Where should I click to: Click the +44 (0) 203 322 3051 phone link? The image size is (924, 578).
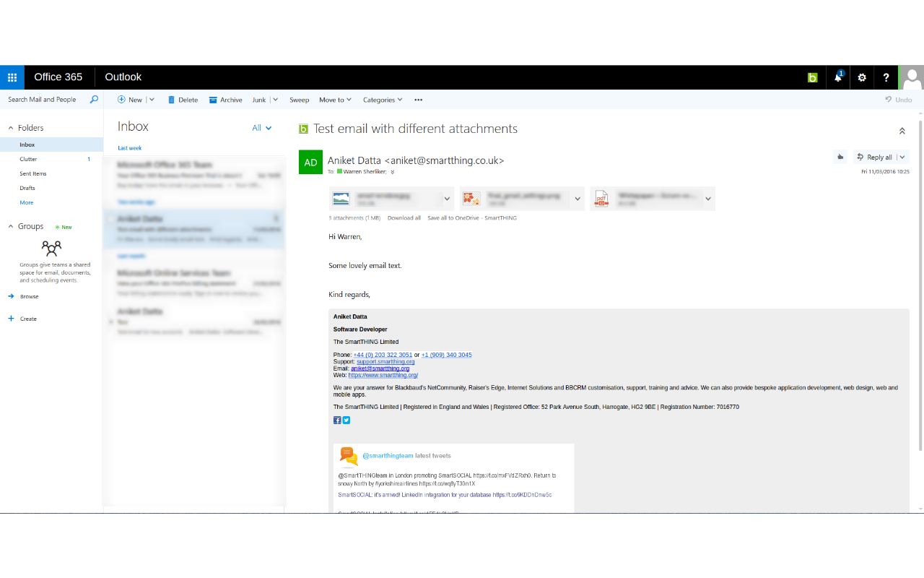383,355
